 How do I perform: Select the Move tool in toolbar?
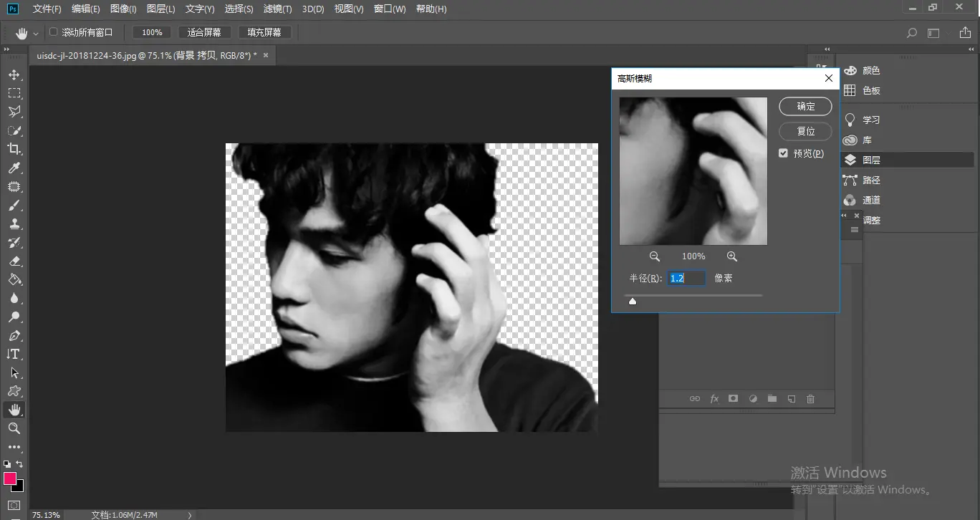14,74
